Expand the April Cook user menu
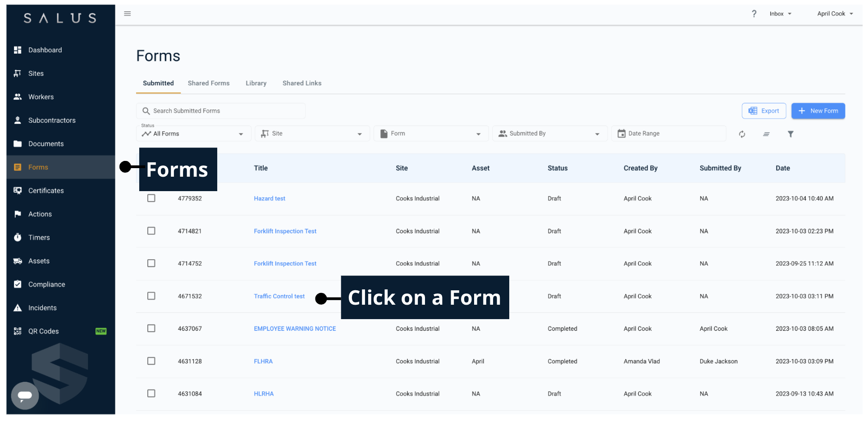This screenshot has height=421, width=868. 835,14
